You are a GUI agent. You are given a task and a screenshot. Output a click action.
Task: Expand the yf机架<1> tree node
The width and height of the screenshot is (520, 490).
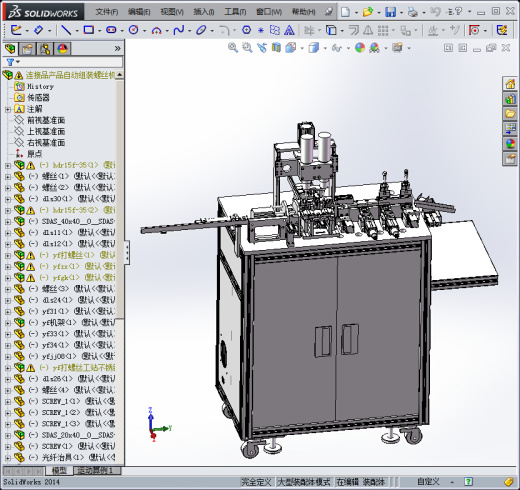pos(8,323)
